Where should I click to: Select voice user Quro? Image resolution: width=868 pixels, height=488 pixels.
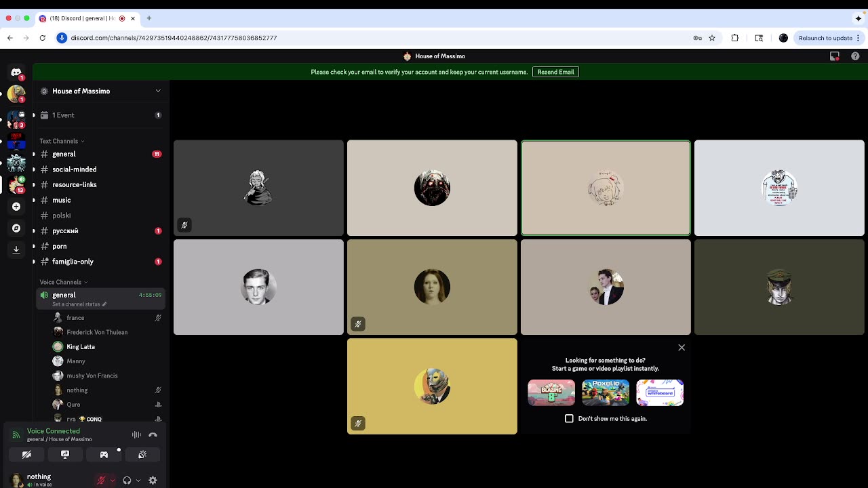(x=107, y=405)
